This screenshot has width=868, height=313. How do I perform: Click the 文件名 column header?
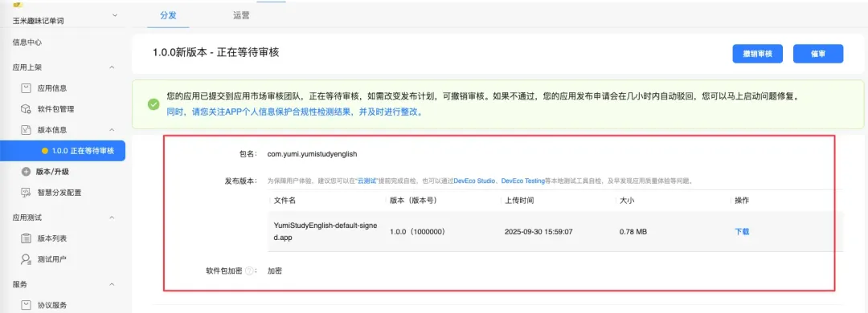pos(285,200)
